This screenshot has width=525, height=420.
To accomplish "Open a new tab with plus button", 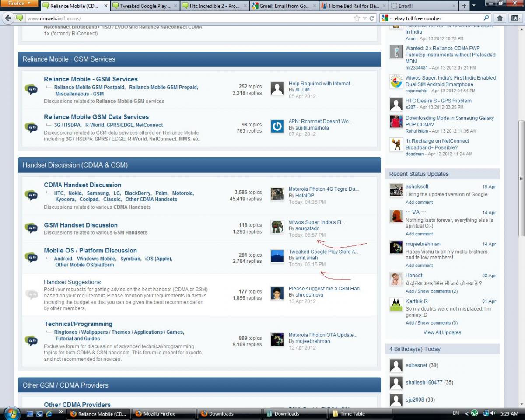I will 464,6.
